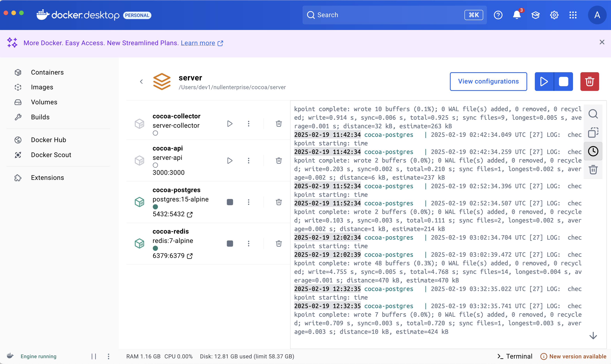611x364 pixels.
Task: Delete the server compose stack
Action: pos(589,81)
